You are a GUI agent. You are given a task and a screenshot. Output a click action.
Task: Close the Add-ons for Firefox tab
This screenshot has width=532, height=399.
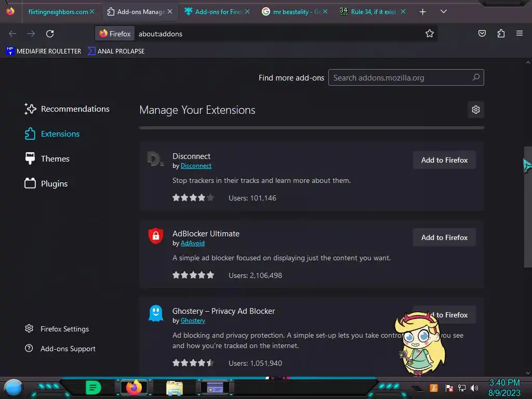[x=247, y=11]
